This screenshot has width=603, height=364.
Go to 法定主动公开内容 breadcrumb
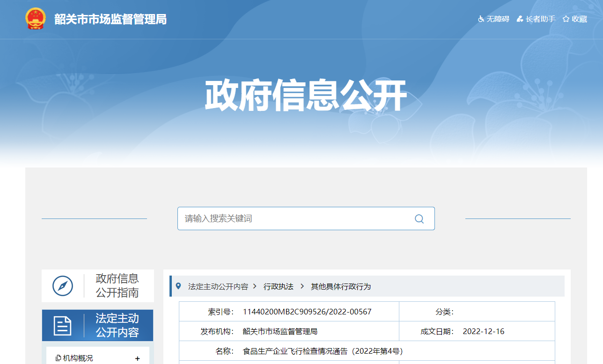218,286
